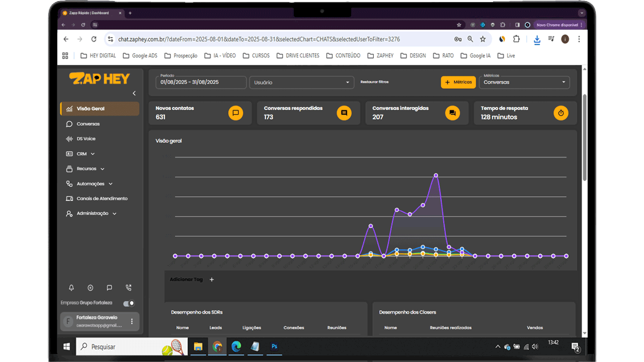Click the Restaurar filtros link

(374, 82)
